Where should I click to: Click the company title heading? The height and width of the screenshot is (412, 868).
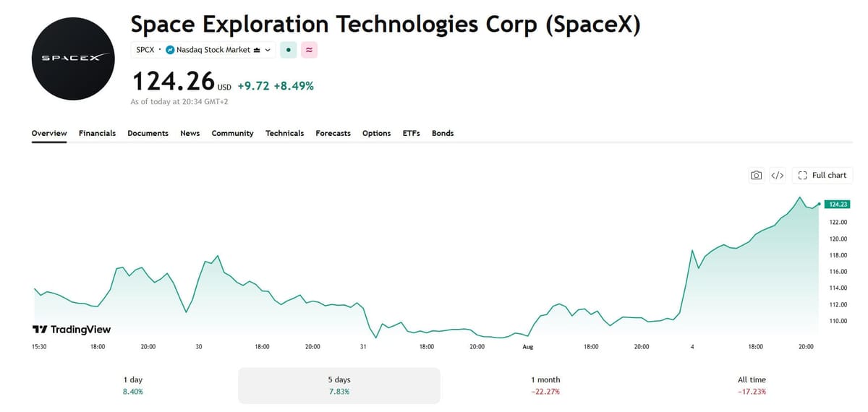pos(386,24)
